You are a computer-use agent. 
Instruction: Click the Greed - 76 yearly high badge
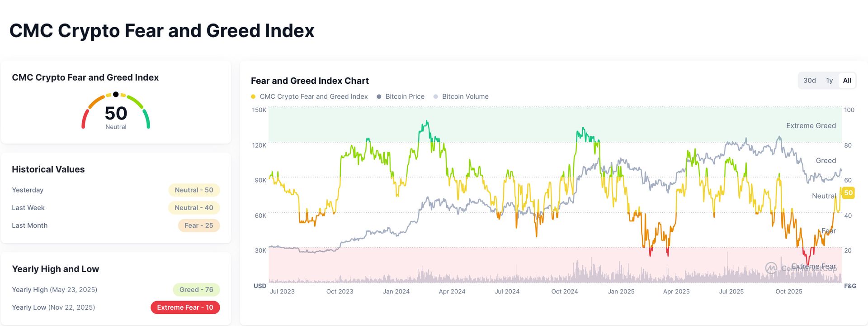point(196,290)
